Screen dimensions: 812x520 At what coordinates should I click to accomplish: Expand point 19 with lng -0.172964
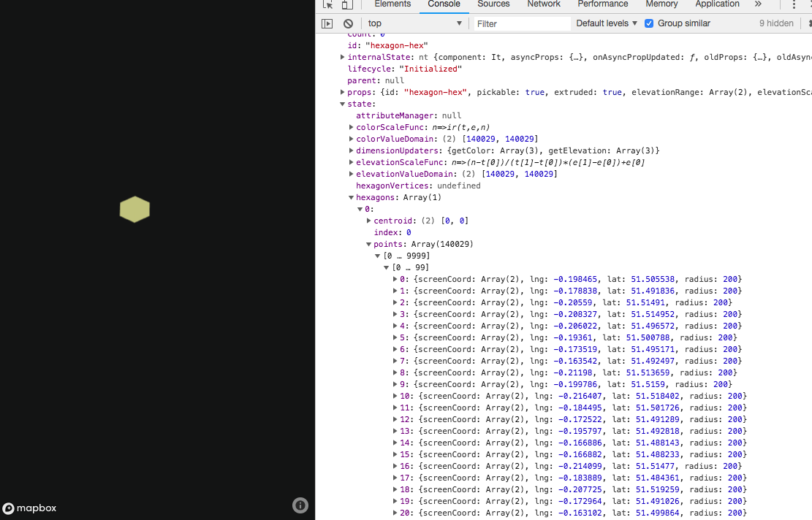(395, 501)
